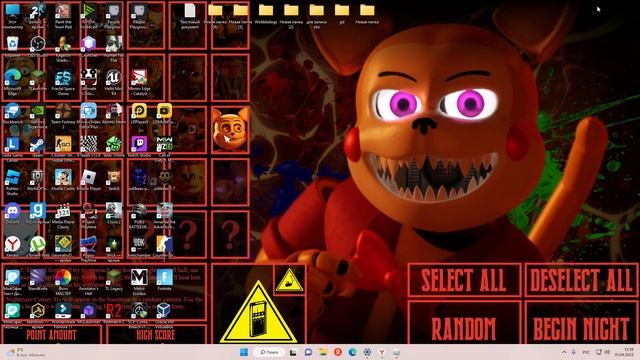Open the Wobbledogs folder

click(x=266, y=11)
